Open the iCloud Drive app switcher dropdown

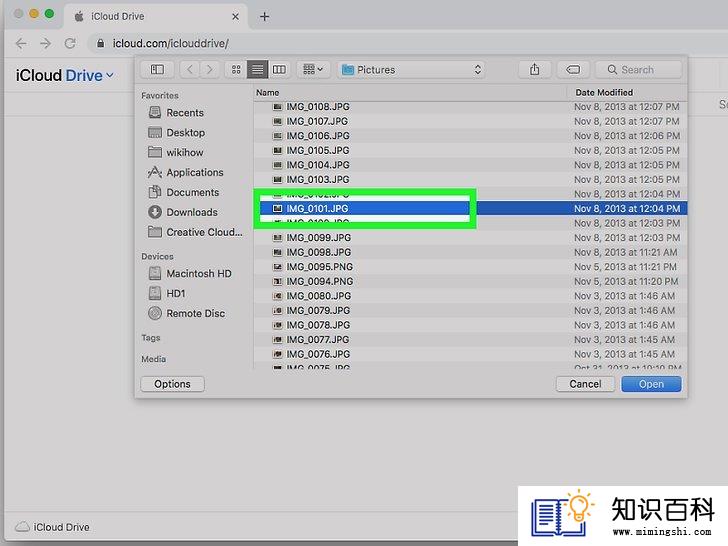65,75
